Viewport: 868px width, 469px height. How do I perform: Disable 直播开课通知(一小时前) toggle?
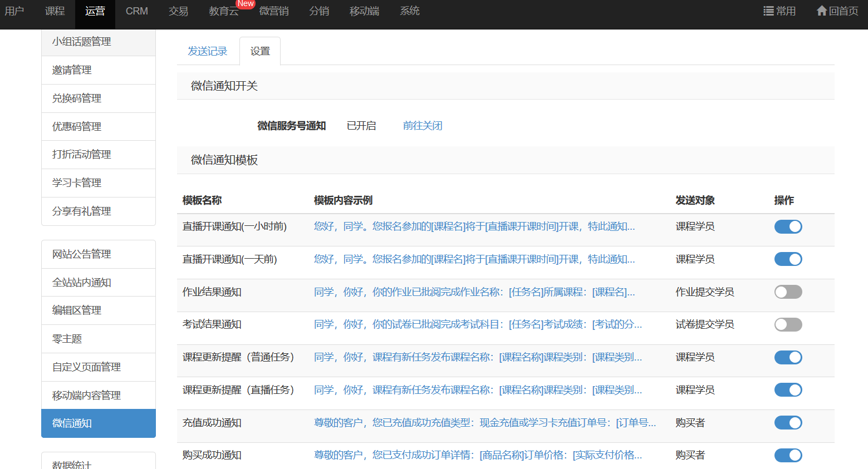point(788,226)
